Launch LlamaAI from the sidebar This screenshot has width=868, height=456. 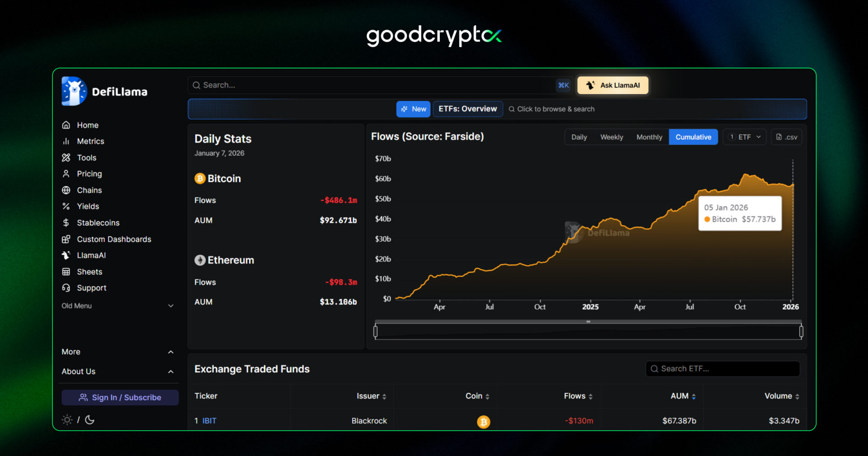[91, 255]
